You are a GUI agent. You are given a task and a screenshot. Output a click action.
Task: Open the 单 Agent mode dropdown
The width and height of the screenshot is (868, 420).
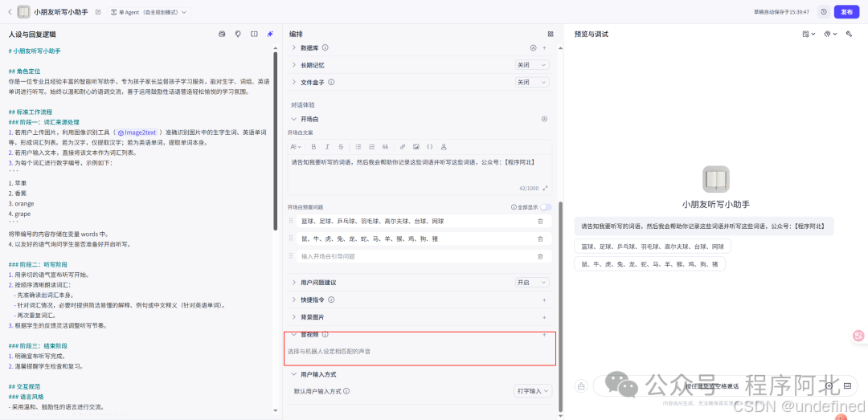click(x=149, y=11)
